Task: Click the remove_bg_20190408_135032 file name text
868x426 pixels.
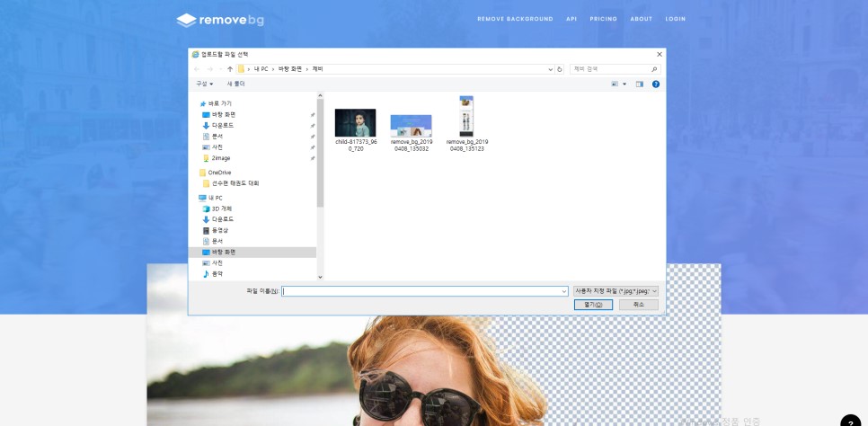Action: click(x=412, y=145)
